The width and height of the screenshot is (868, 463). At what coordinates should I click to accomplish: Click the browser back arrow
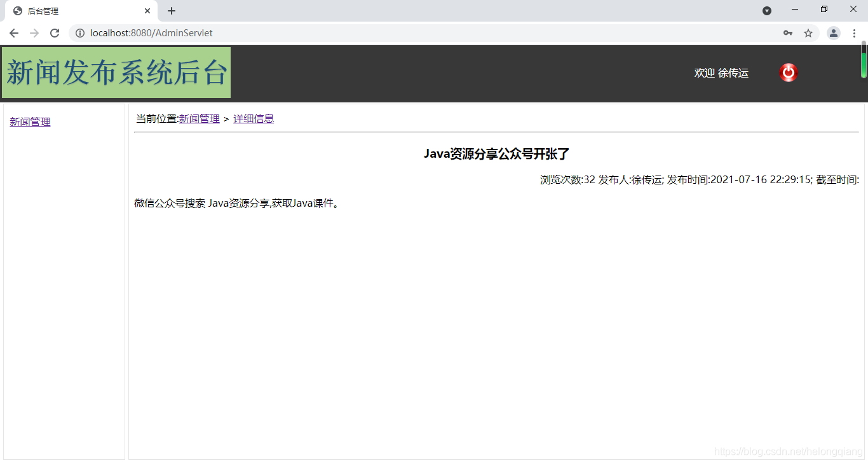point(13,32)
